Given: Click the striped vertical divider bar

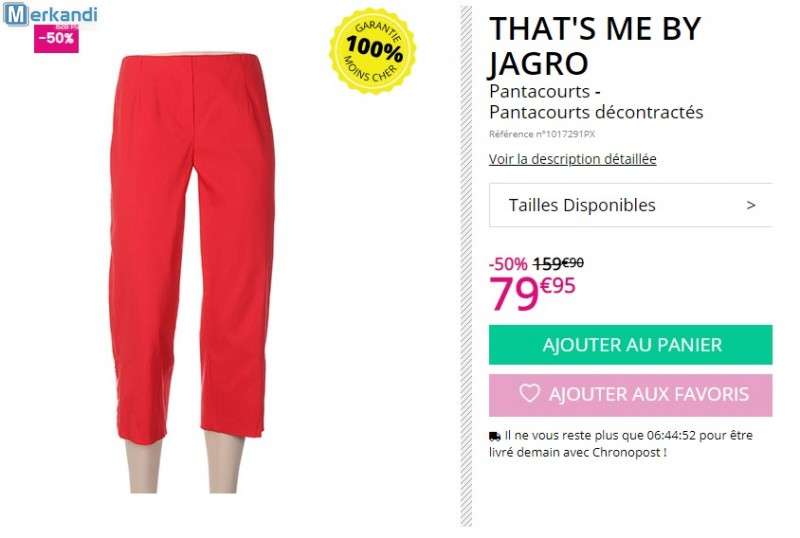Looking at the screenshot, I should (x=466, y=266).
